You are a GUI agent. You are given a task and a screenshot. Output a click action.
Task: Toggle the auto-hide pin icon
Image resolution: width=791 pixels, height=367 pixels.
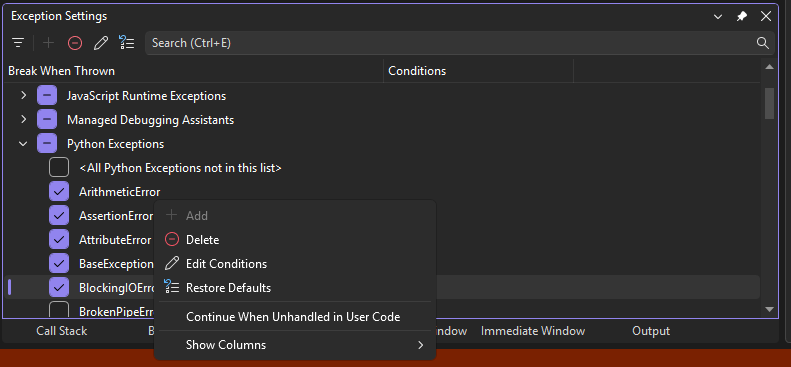pos(742,16)
